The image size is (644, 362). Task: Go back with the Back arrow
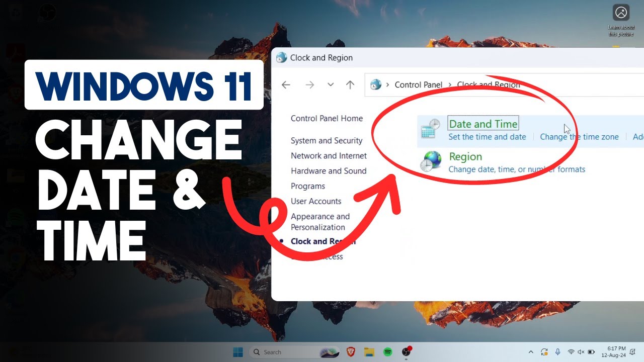(286, 85)
